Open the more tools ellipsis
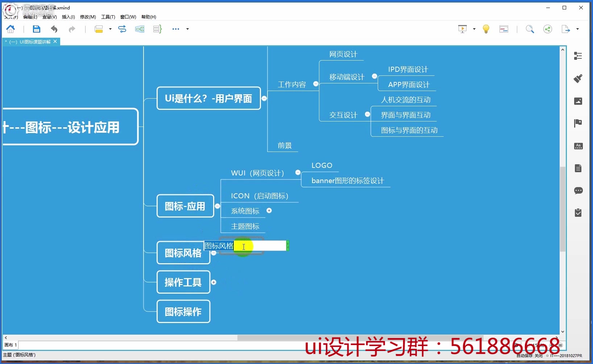 [176, 29]
